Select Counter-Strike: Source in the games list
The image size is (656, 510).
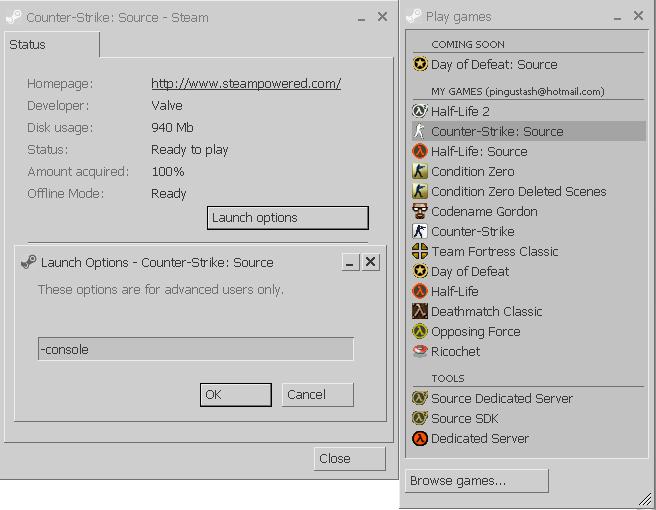click(528, 131)
